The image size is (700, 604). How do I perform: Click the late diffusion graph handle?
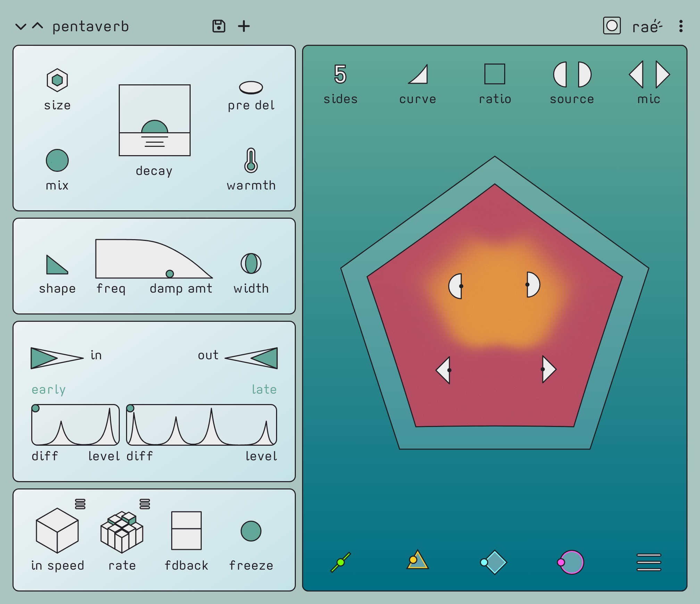(130, 408)
